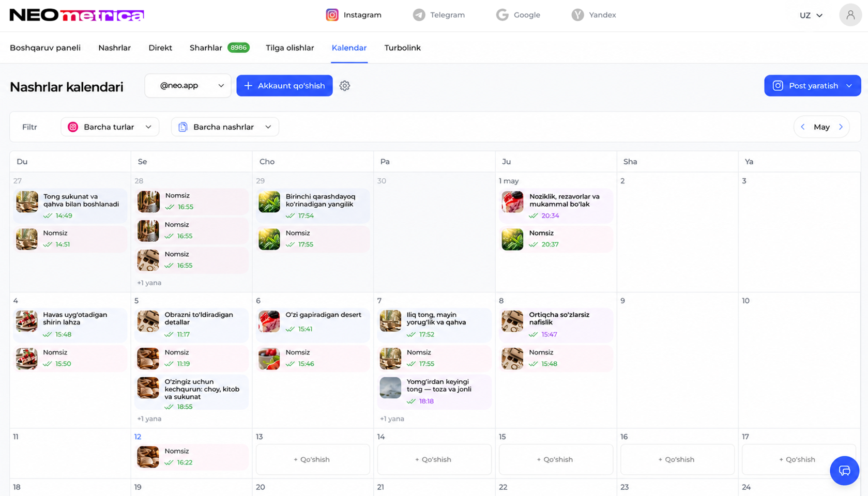Open thumbnail of Nomsiz 20:37 post
Image resolution: width=868 pixels, height=496 pixels.
click(x=512, y=239)
